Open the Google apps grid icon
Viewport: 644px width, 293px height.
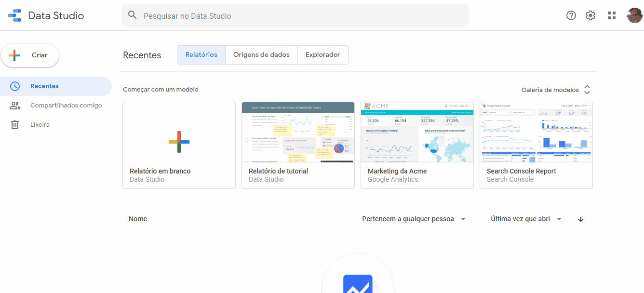[612, 15]
